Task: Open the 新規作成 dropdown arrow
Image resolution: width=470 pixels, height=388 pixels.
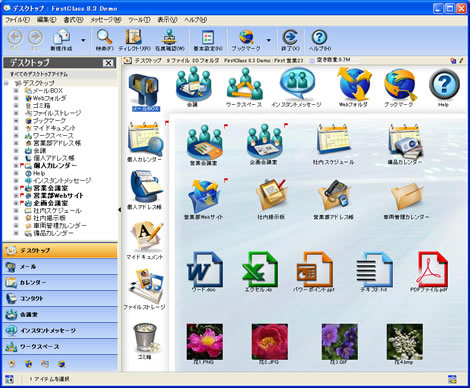Action: [x=83, y=40]
